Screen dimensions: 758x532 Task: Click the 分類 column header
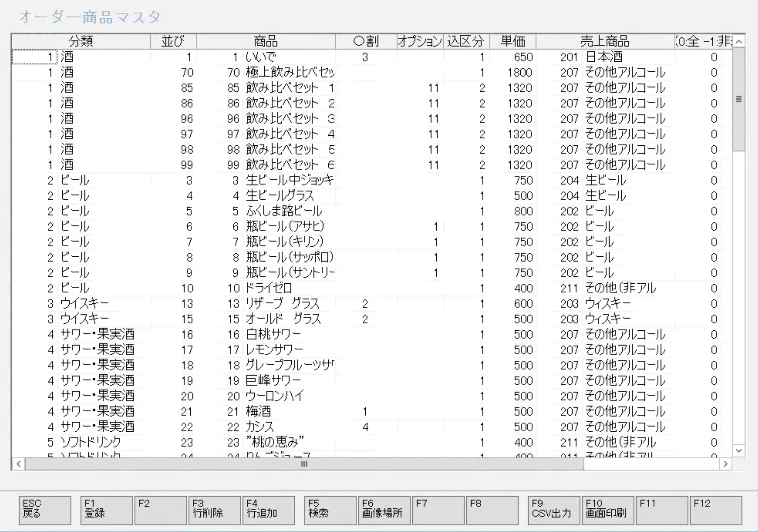click(81, 41)
